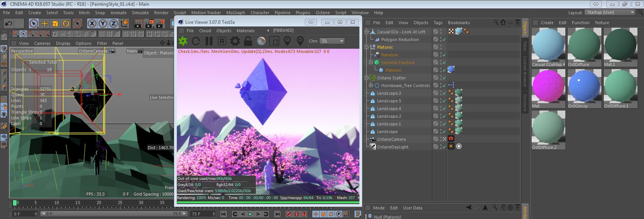The height and width of the screenshot is (219, 644).
Task: Select OctaneCamera object
Action: pyautogui.click(x=391, y=139)
